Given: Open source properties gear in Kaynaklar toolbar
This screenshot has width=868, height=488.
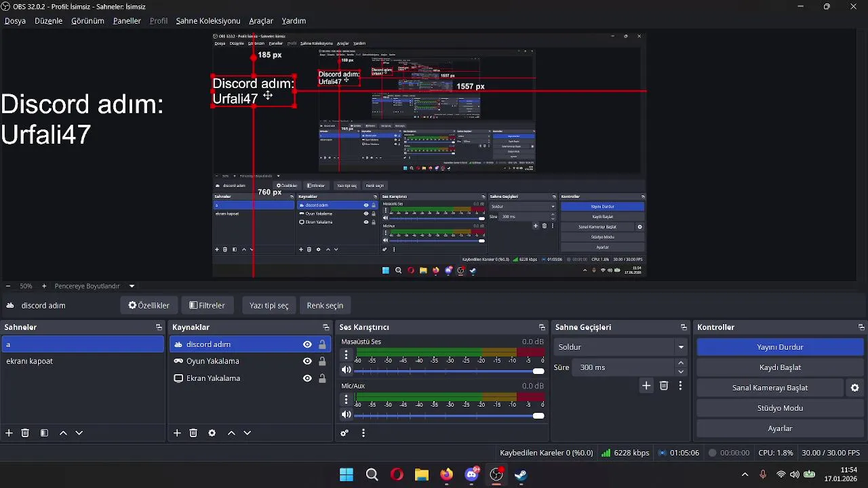Looking at the screenshot, I should (212, 432).
